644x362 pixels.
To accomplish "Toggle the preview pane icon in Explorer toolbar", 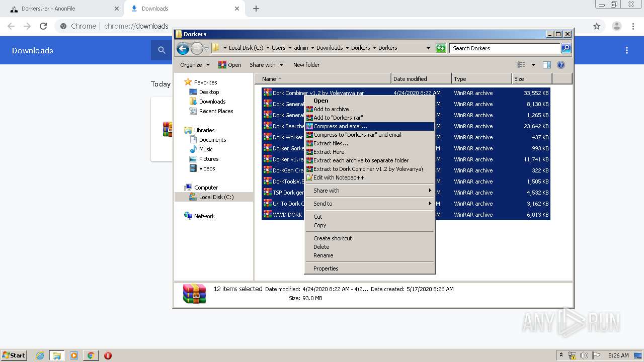I will pos(547,65).
